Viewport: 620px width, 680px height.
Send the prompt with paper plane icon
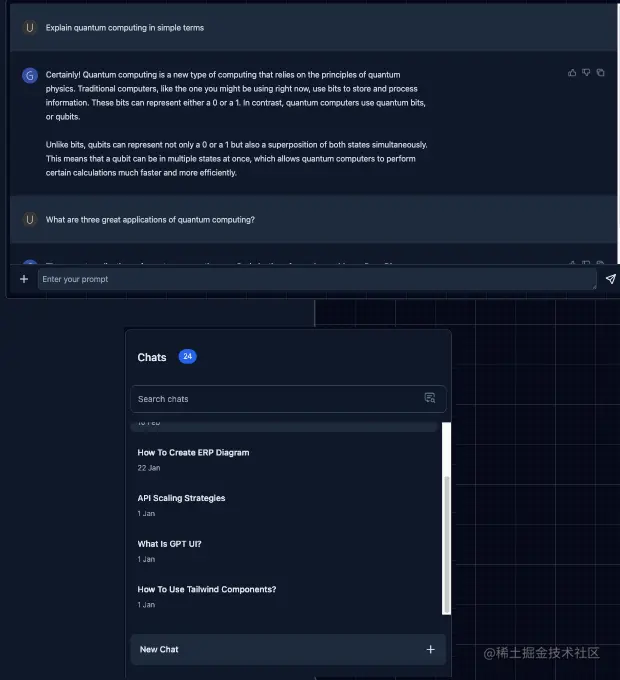coord(610,279)
